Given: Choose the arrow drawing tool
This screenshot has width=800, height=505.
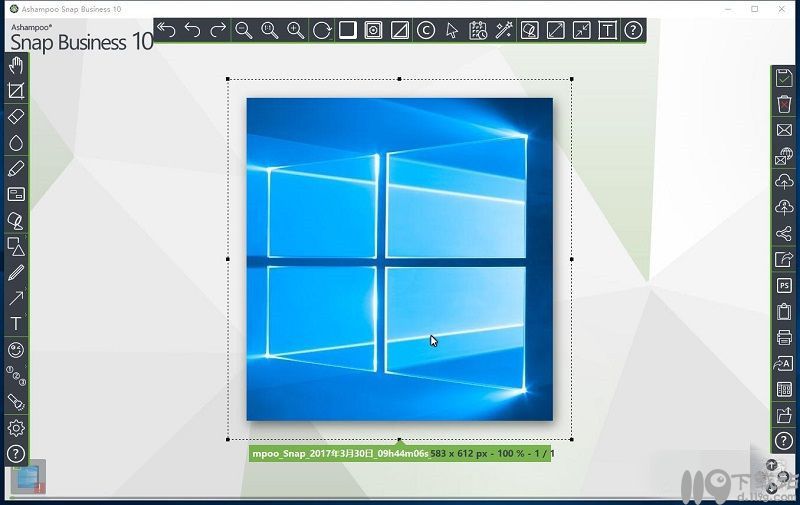Looking at the screenshot, I should click(16, 298).
